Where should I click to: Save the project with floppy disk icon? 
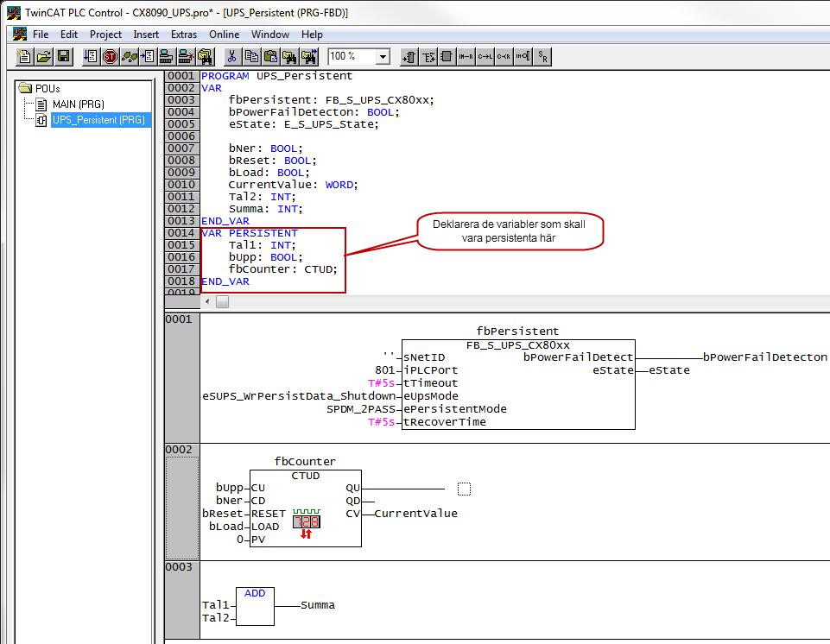click(64, 56)
